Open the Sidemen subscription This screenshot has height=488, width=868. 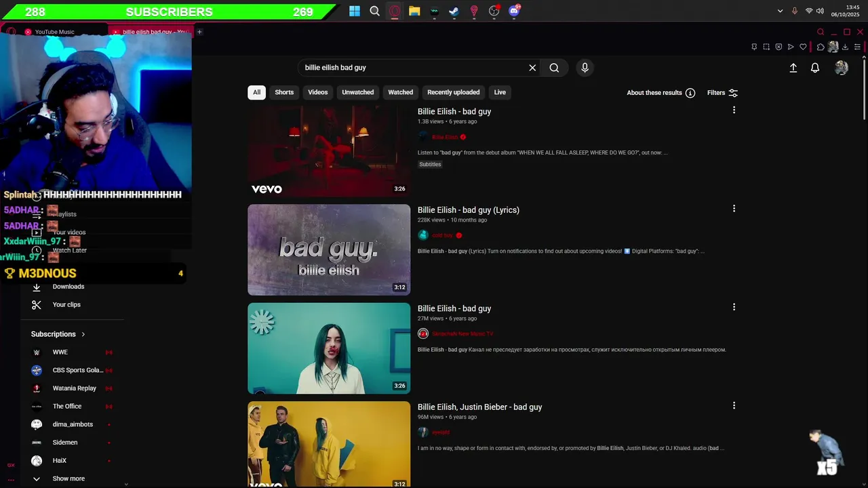(64, 443)
